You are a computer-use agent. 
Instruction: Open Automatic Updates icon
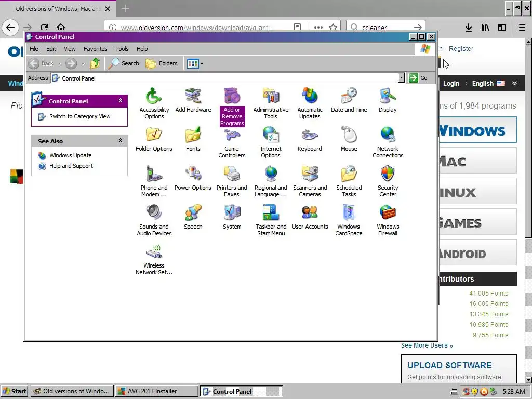(310, 103)
